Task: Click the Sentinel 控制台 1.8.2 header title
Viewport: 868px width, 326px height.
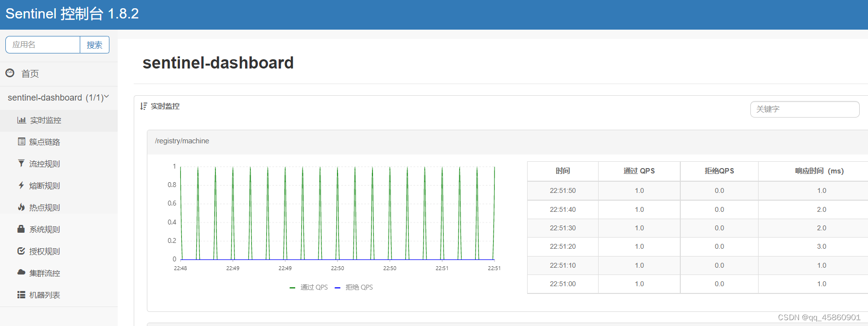Action: point(72,14)
